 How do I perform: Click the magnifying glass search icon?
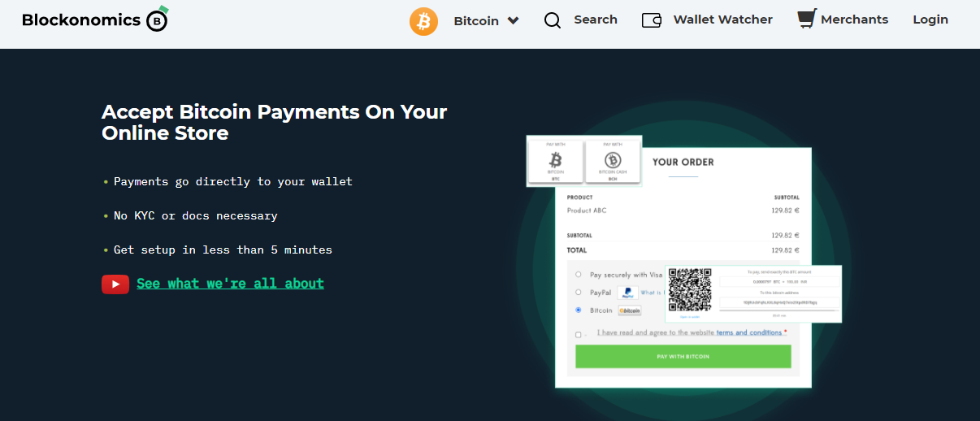(x=553, y=20)
